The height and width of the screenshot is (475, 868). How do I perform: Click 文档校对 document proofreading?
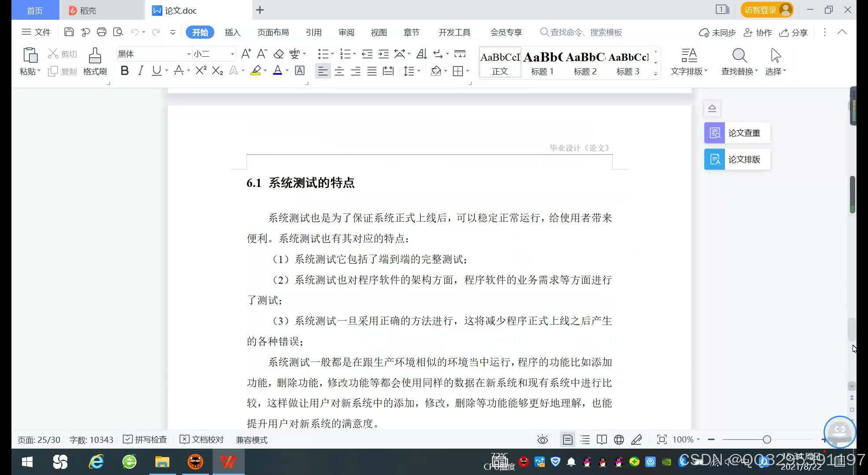(202, 439)
